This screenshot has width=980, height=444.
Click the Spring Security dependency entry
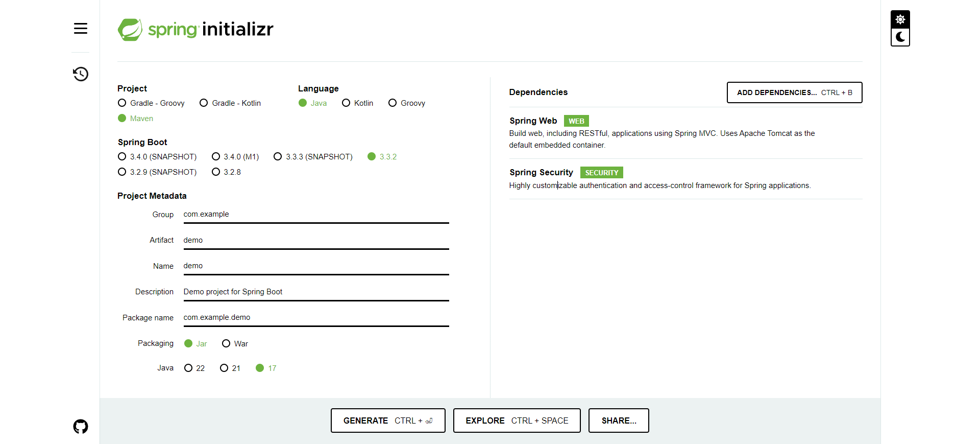pyautogui.click(x=541, y=173)
